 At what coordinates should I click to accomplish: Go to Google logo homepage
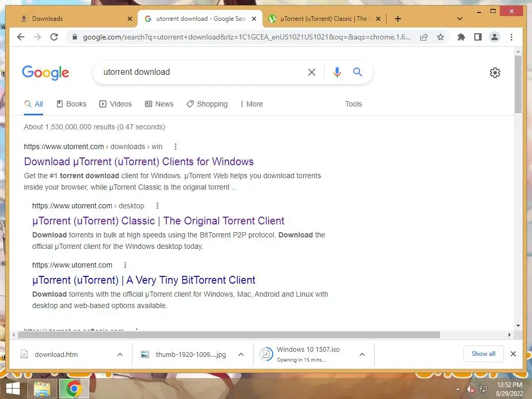click(46, 73)
